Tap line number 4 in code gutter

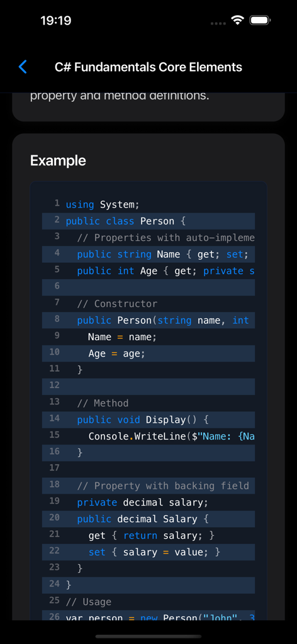(x=57, y=253)
